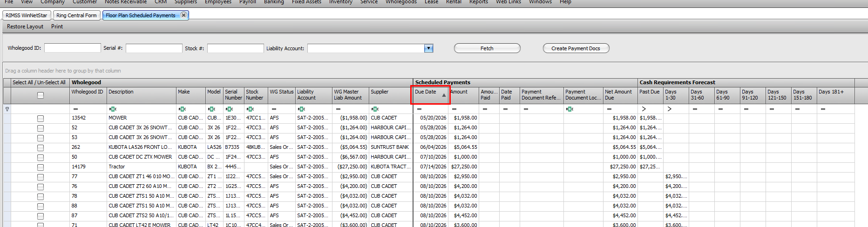Check the box for Kubota LA526 row 262
Screen dimensions: 868x227
tap(41, 148)
